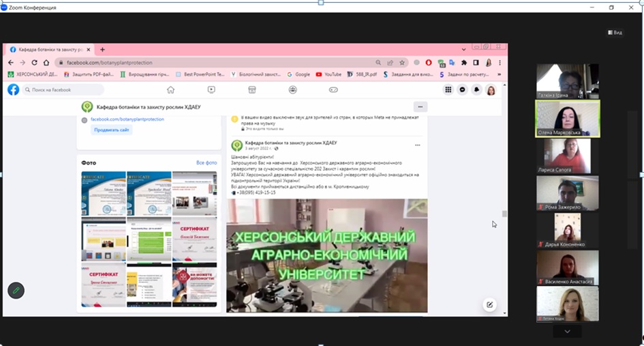The width and height of the screenshot is (644, 346).
Task: Open the Facebook notifications bell
Action: point(476,89)
